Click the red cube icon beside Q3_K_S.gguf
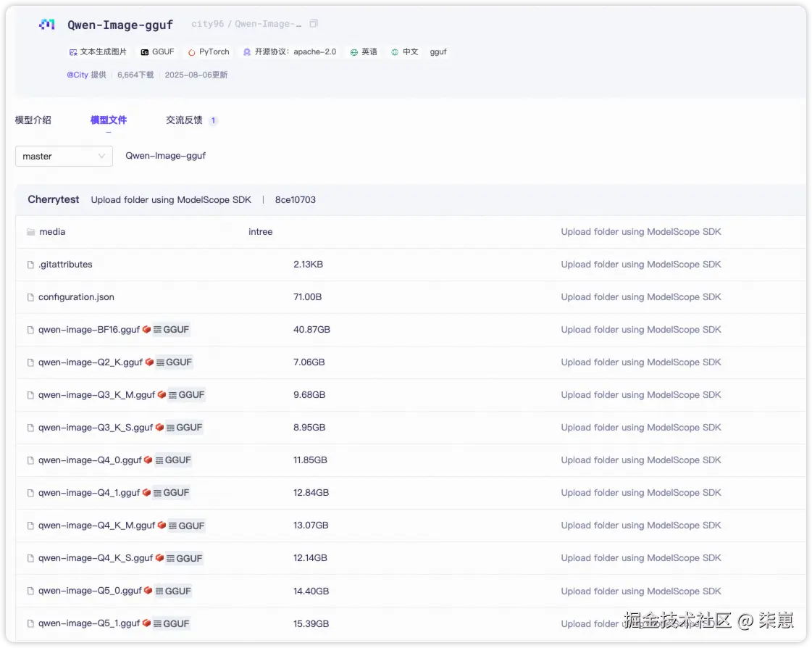This screenshot has height=648, width=812. (x=159, y=427)
